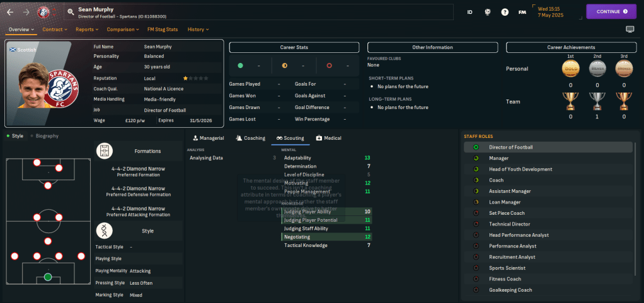Click the Spartans club badge in top bar
Viewport: 644px width, 303px height.
coord(43,11)
